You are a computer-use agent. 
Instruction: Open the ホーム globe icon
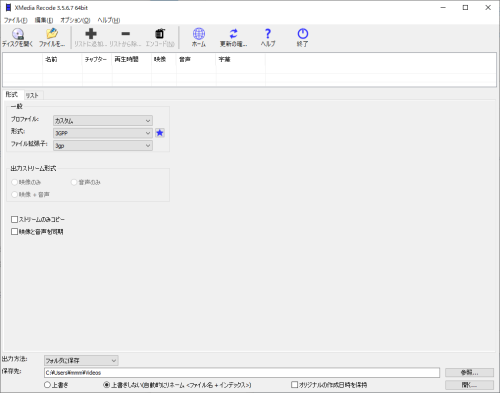(199, 37)
